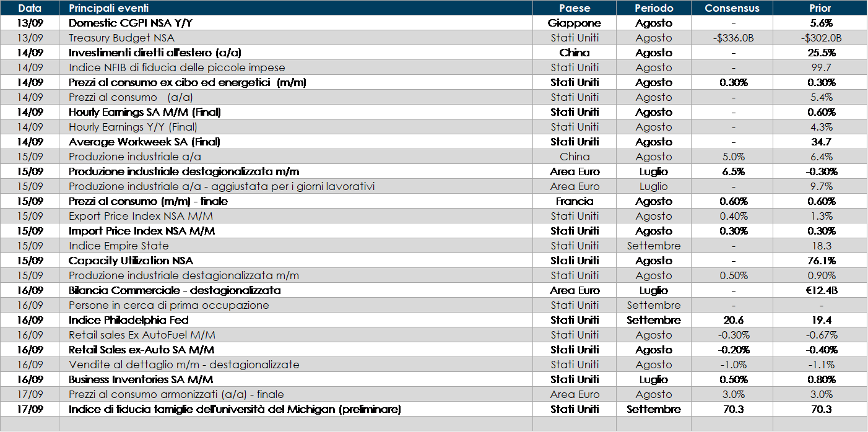Click the Treasury Budget NSA event cell
868x432 pixels.
point(121,38)
